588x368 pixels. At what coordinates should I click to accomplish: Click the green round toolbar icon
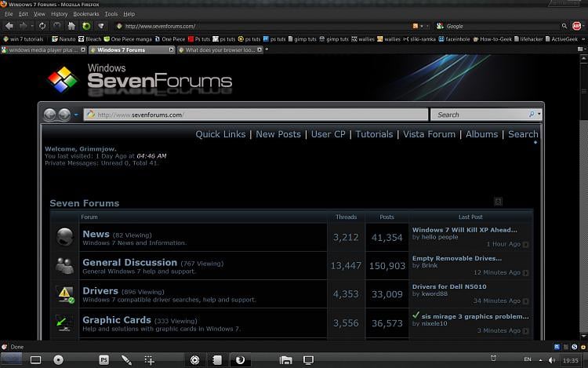[x=86, y=26]
